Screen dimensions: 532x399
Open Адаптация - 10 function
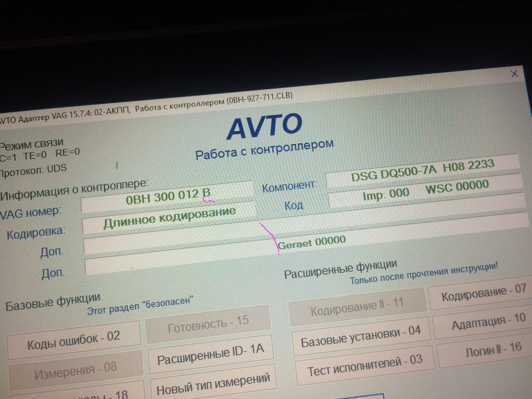(x=488, y=322)
